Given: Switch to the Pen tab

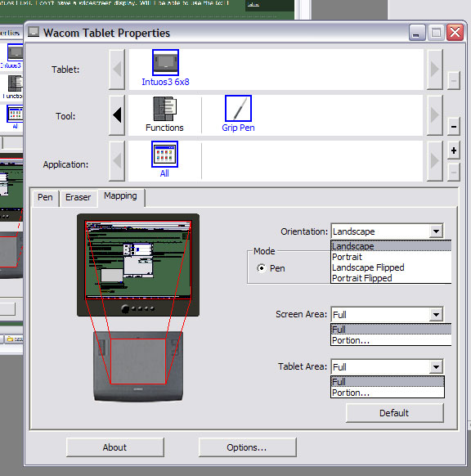Looking at the screenshot, I should 45,198.
